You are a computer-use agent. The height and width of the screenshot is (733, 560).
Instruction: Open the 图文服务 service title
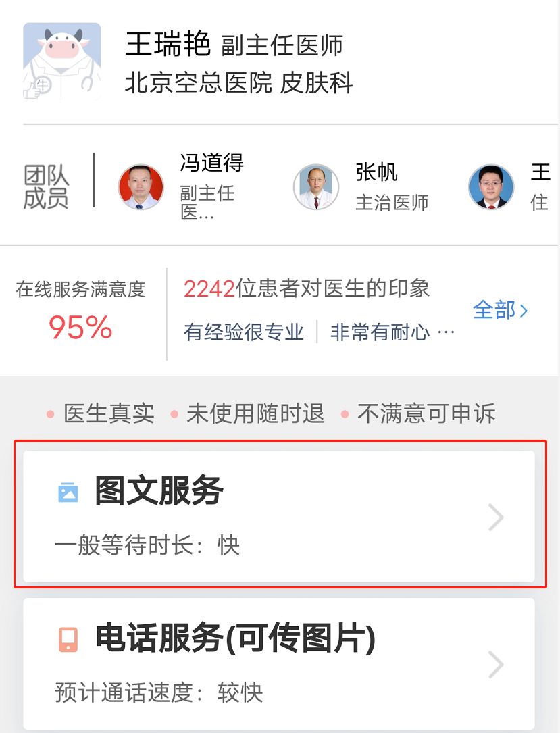pyautogui.click(x=159, y=490)
